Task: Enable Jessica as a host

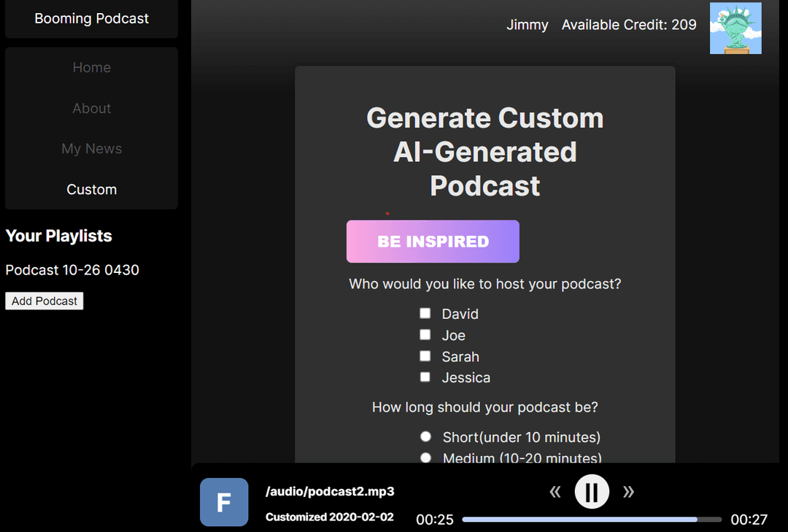Action: 425,377
